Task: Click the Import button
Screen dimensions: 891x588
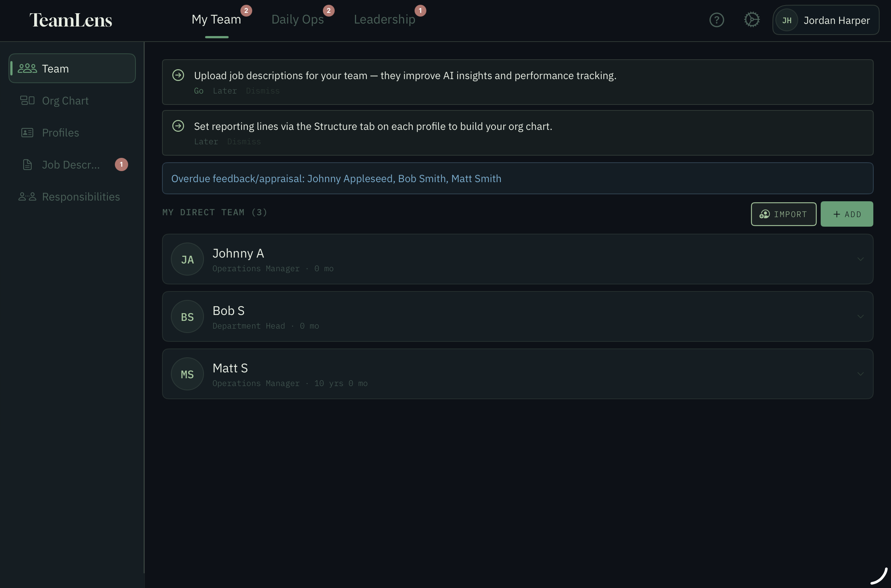Action: pos(784,214)
